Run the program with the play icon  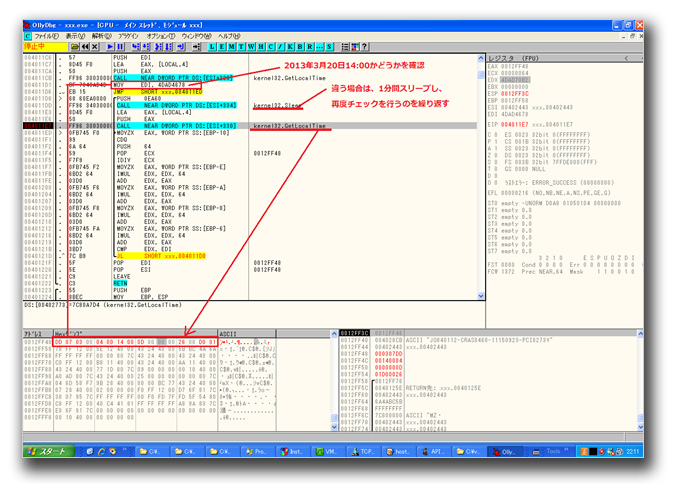tap(108, 46)
